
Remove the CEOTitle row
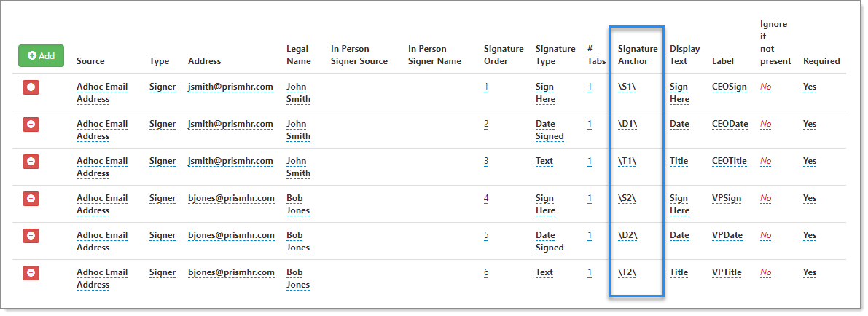coord(31,162)
